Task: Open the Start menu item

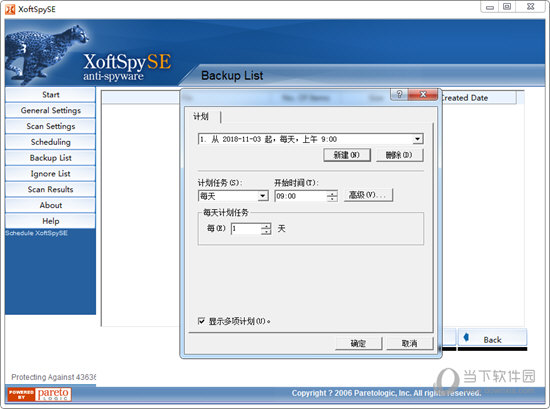Action: [x=50, y=95]
